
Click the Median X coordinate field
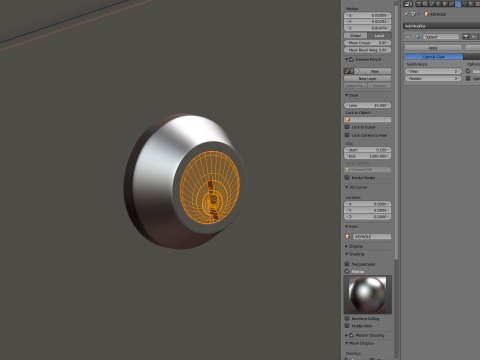click(367, 15)
